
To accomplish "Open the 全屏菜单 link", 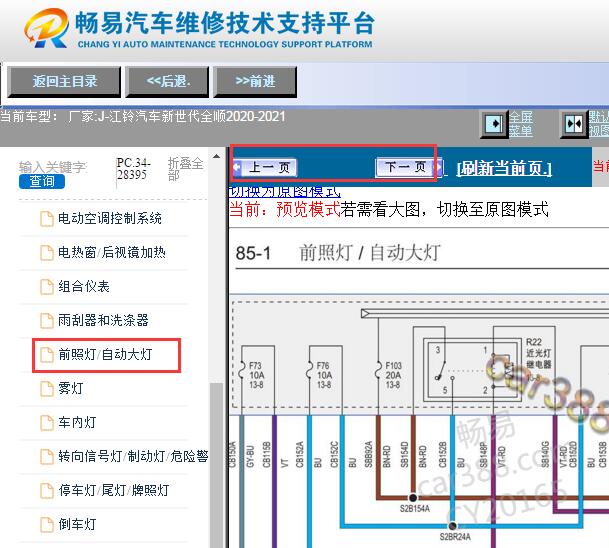I will pos(521,124).
